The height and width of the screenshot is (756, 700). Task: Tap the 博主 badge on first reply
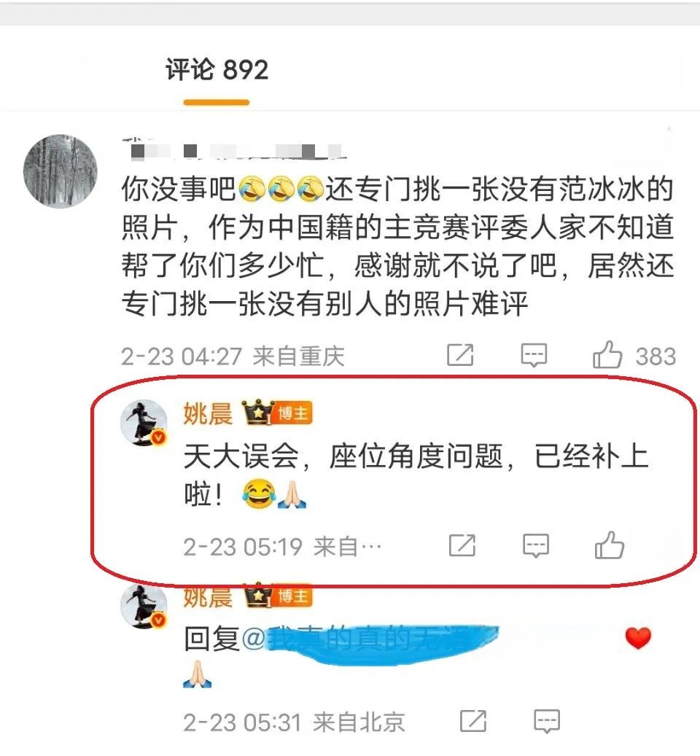click(292, 413)
